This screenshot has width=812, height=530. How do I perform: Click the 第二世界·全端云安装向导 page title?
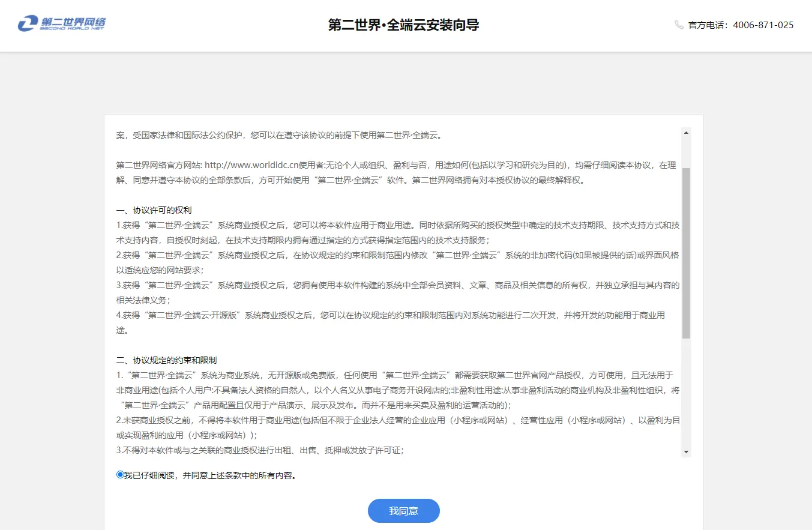(x=403, y=25)
